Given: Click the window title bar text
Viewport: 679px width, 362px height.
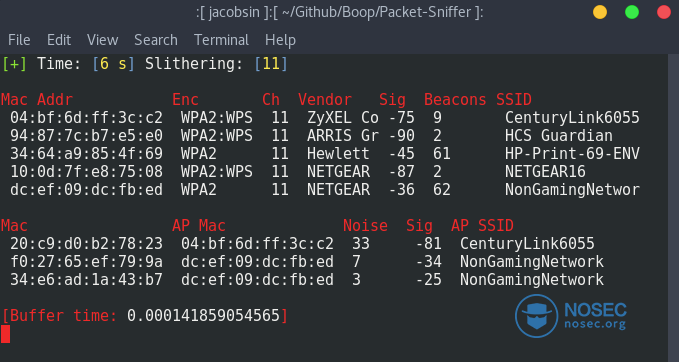Looking at the screenshot, I should pyautogui.click(x=340, y=12).
